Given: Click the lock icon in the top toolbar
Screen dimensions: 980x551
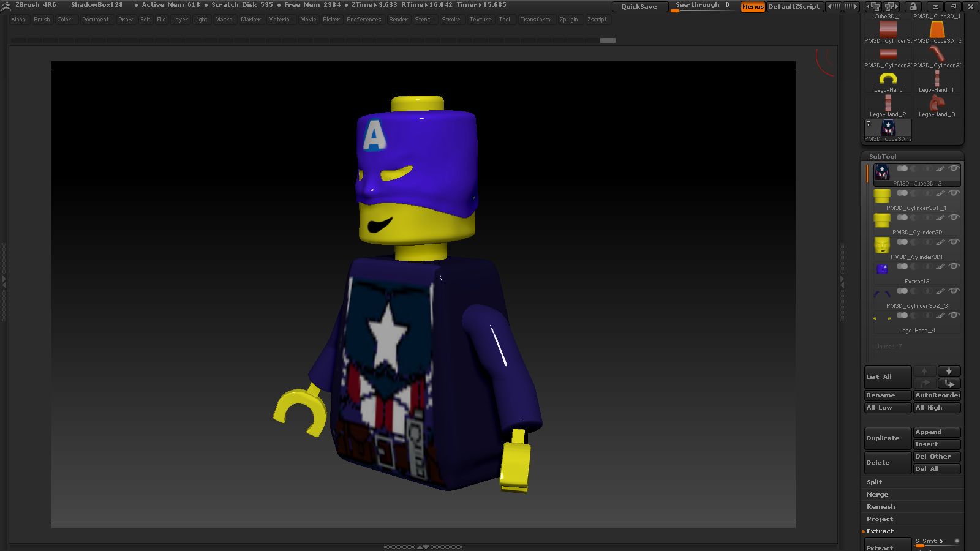Looking at the screenshot, I should pyautogui.click(x=913, y=5).
